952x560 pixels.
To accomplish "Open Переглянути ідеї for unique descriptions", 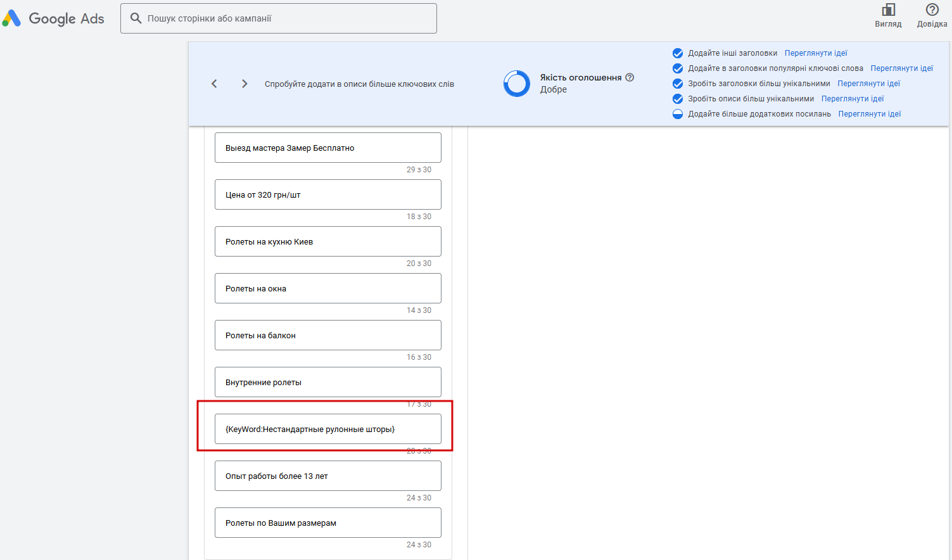I will point(853,99).
